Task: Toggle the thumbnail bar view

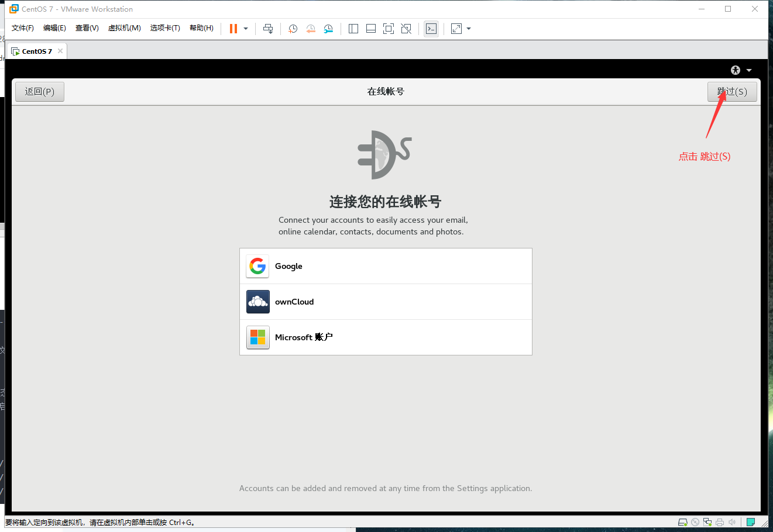Action: 370,28
